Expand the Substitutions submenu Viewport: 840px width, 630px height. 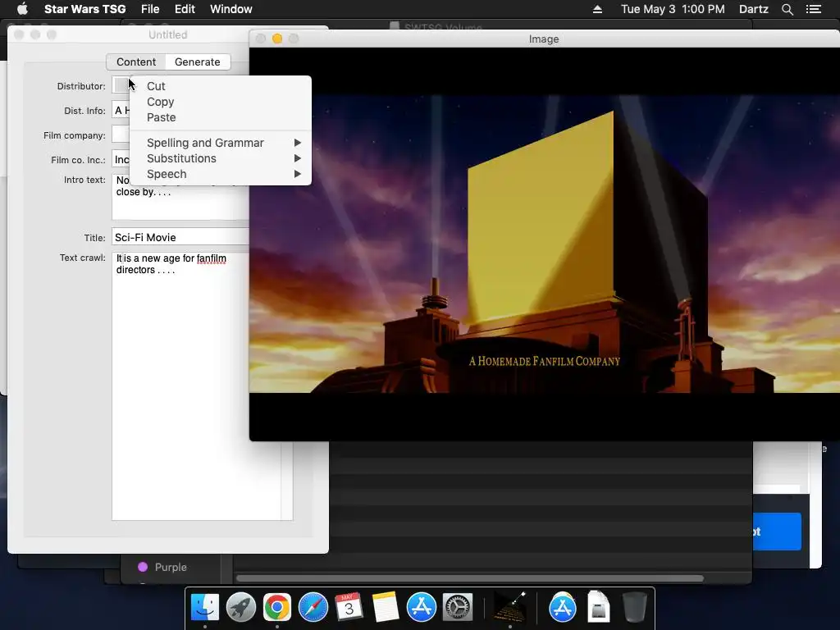220,158
